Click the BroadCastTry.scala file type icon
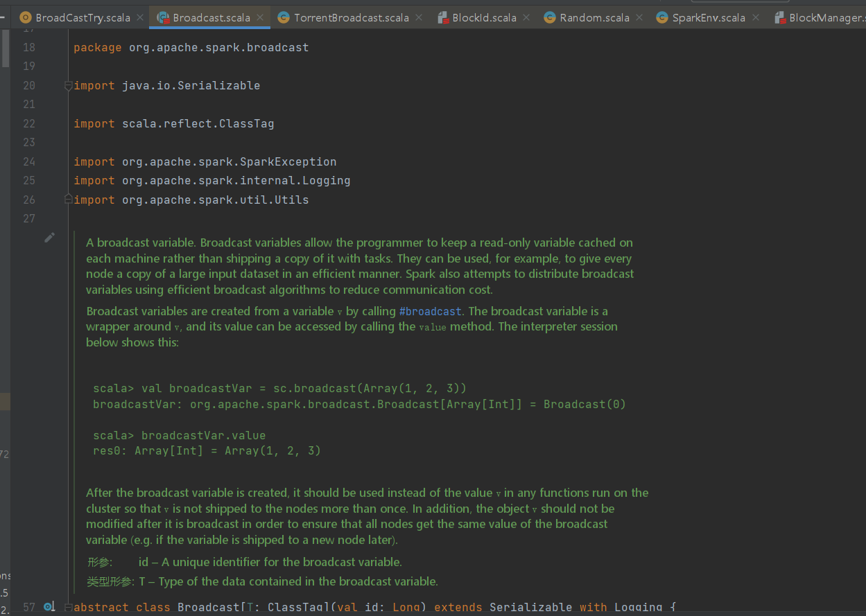The image size is (866, 616). click(26, 18)
